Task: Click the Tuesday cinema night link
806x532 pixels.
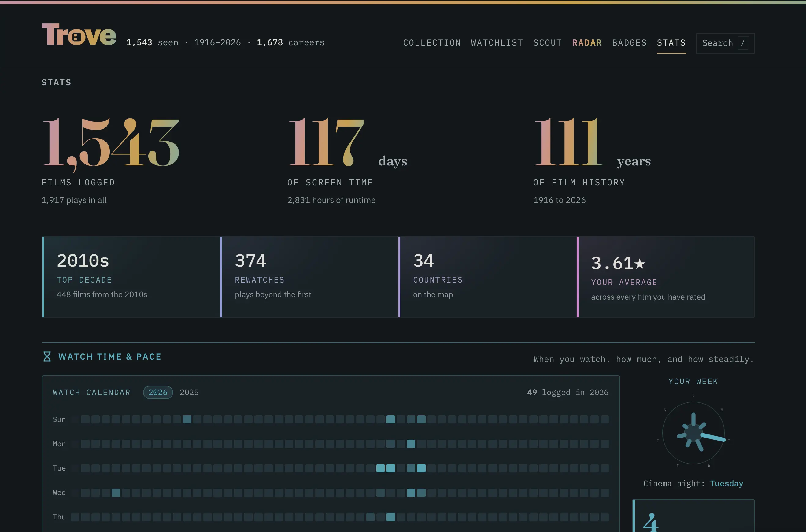Action: click(726, 483)
